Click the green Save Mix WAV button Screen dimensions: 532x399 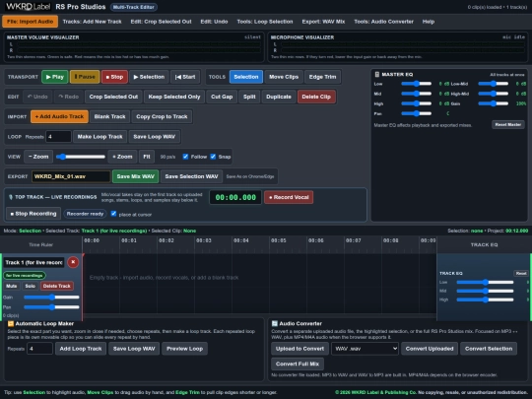pos(135,176)
